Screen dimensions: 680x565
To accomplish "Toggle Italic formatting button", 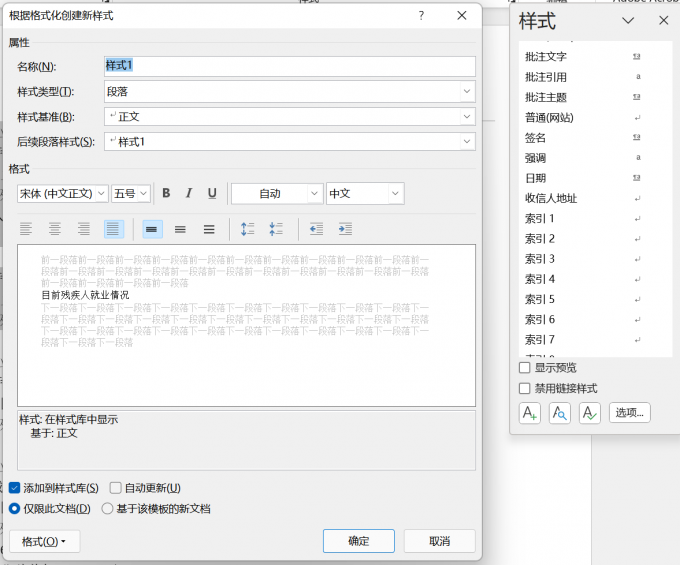I will [189, 193].
